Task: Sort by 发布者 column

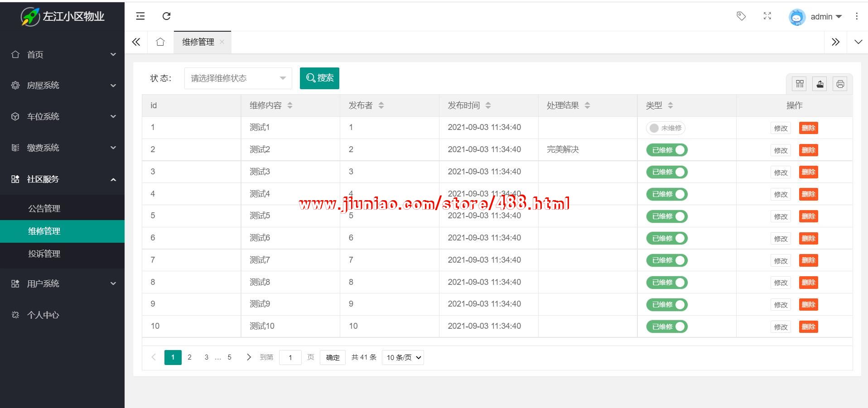Action: [381, 106]
